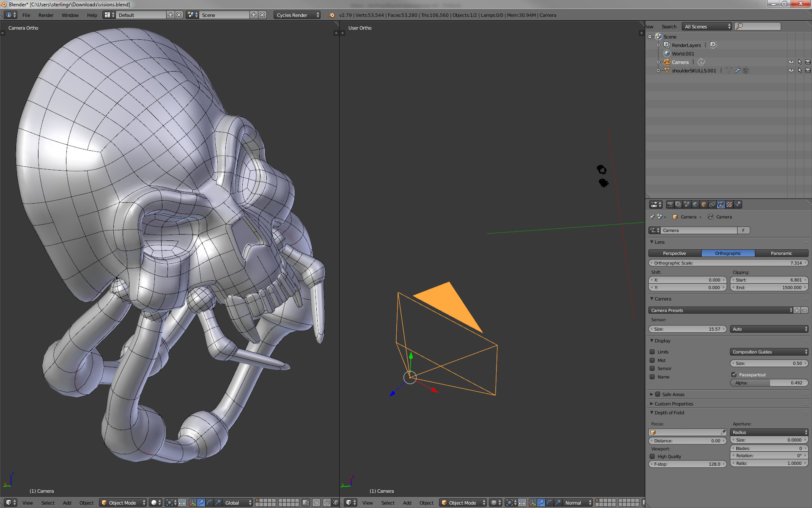
Task: Click the outliner search field
Action: pyautogui.click(x=758, y=26)
